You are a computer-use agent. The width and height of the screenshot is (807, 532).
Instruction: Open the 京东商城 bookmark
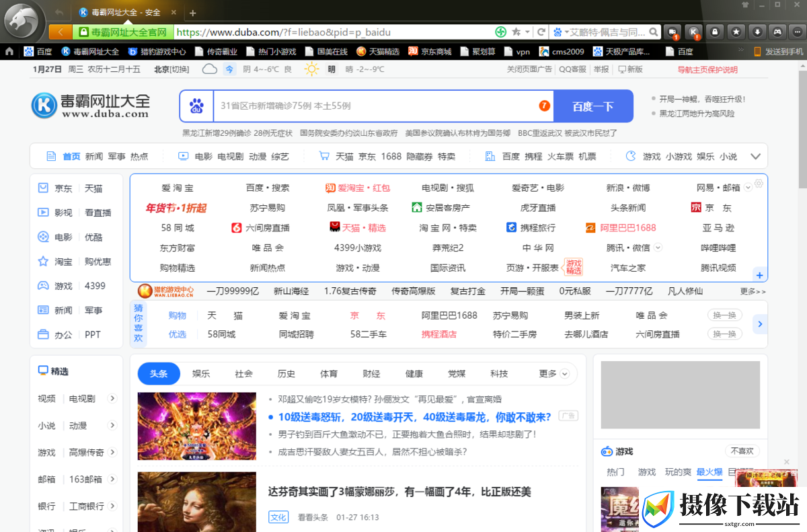click(429, 51)
